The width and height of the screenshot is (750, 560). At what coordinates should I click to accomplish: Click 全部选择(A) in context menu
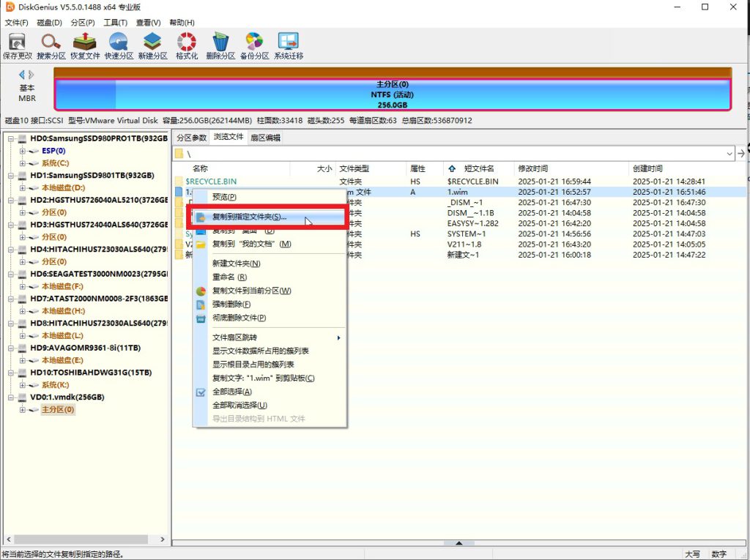click(231, 392)
